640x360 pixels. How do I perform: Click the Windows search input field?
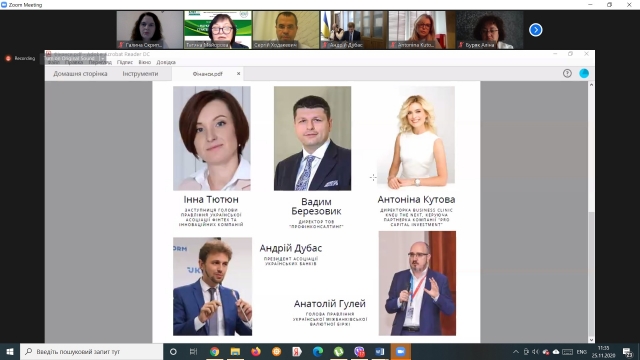coord(91,351)
